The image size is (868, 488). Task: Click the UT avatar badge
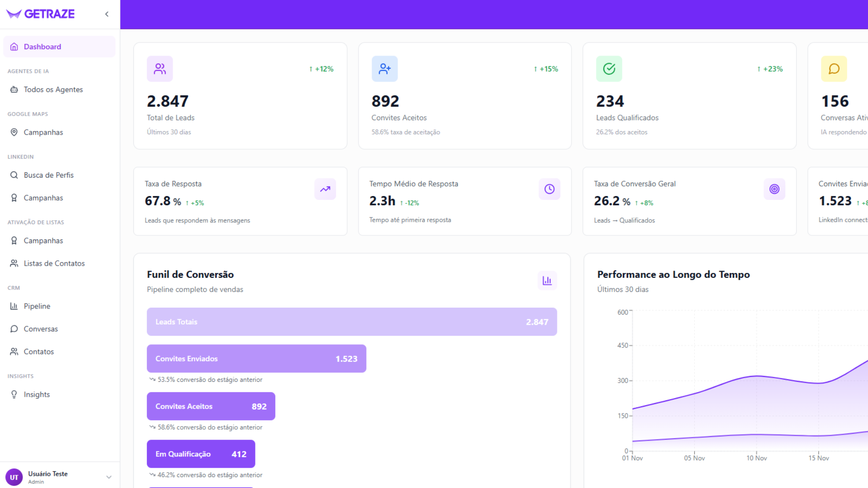[x=14, y=477]
